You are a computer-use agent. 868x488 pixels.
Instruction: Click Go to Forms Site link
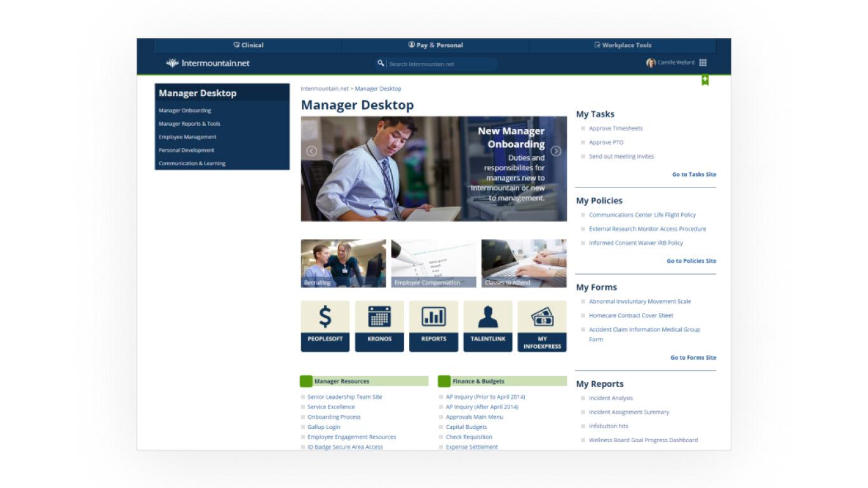[693, 357]
